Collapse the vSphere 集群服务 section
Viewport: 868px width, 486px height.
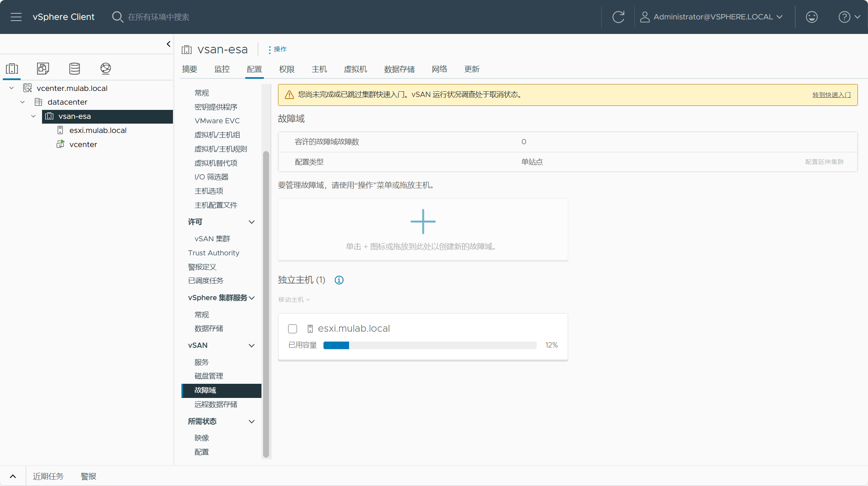(x=252, y=298)
